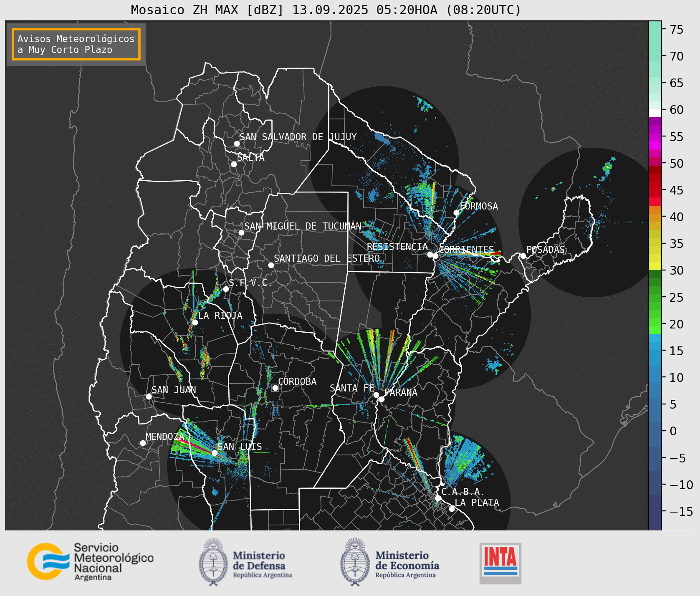
Task: Click the green 25 dBZ colorbar segment
Action: pyautogui.click(x=655, y=298)
